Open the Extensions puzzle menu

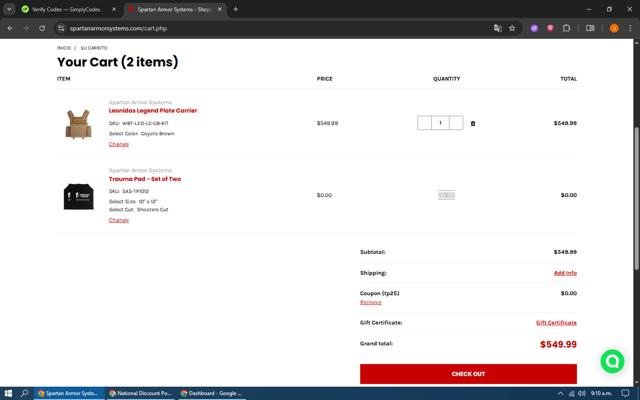pos(566,28)
